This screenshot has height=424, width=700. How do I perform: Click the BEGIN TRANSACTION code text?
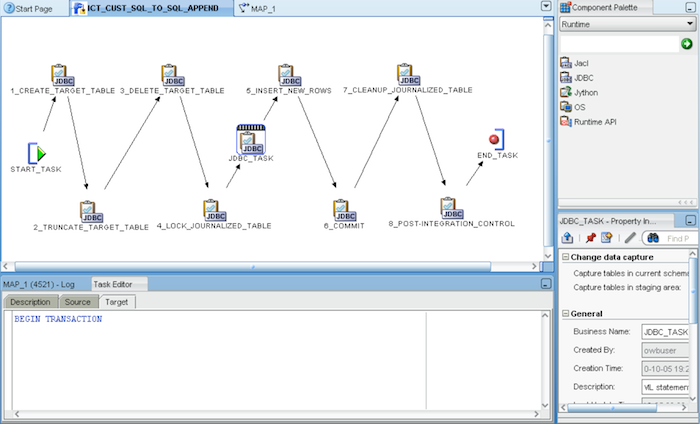click(58, 319)
